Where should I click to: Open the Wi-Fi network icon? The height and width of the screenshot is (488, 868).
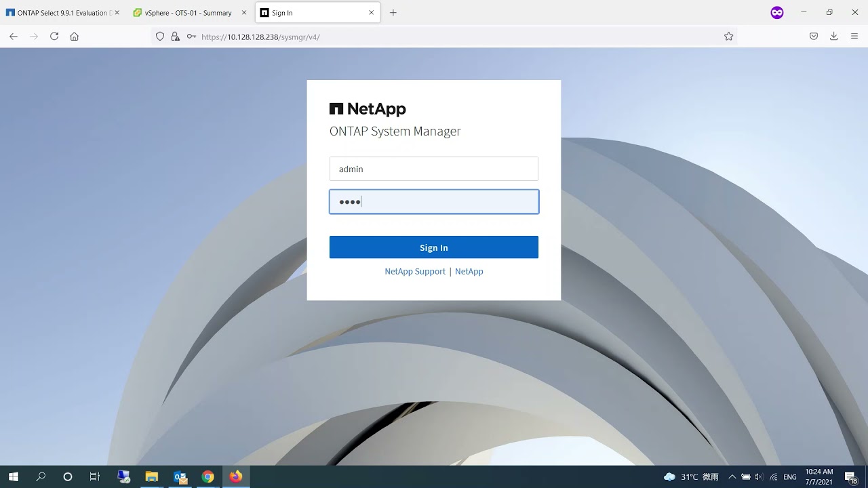tap(773, 477)
